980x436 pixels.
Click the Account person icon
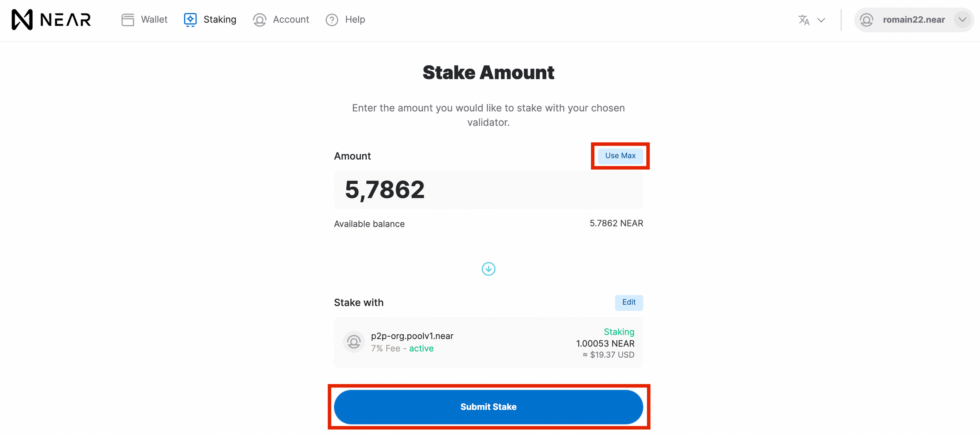point(259,20)
